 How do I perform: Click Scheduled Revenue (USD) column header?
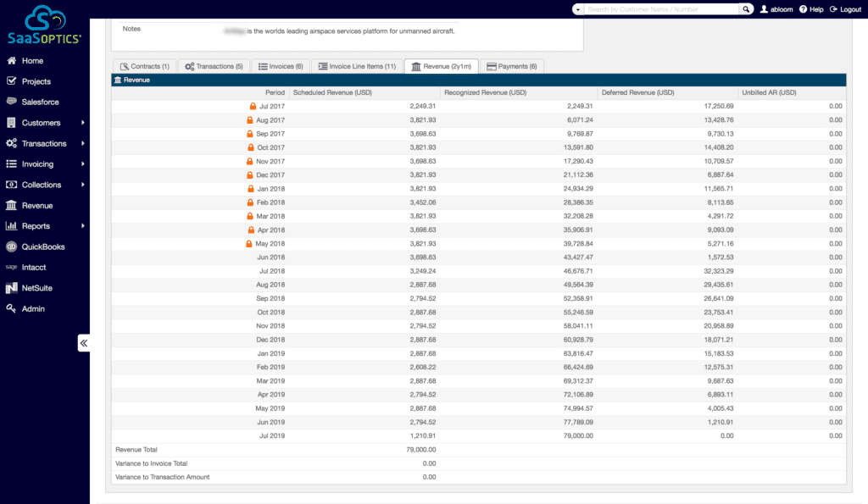click(332, 92)
